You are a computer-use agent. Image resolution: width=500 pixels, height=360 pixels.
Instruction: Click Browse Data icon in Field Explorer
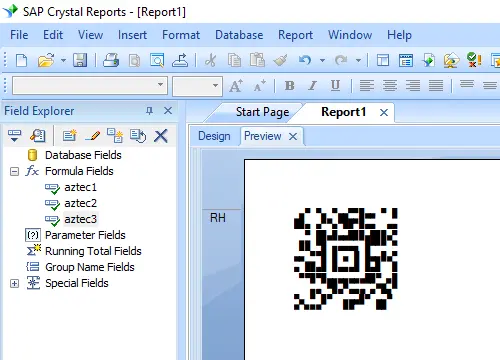point(38,136)
